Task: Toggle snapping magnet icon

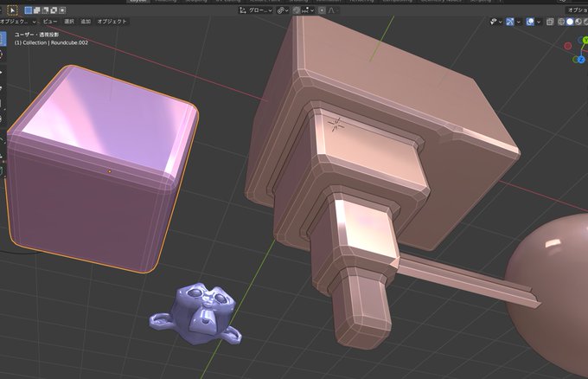Action: 297,10
